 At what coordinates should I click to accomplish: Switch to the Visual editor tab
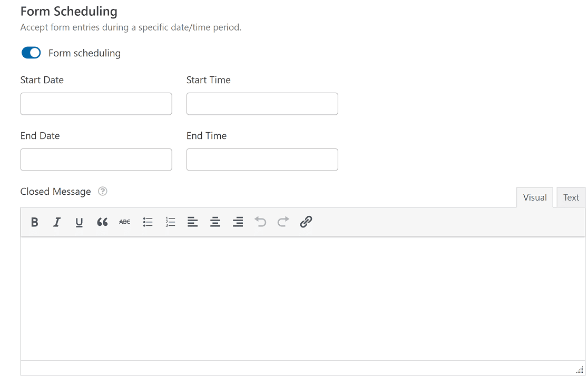(535, 197)
